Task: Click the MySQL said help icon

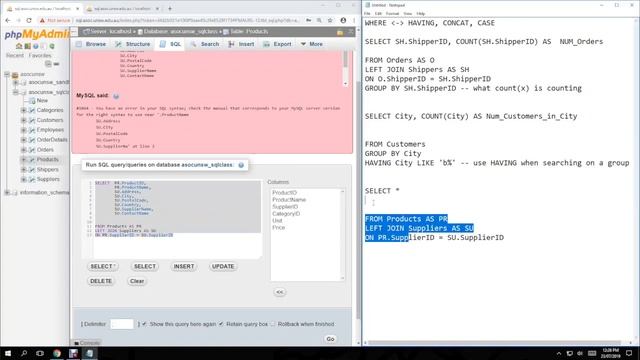Action: 116,96
